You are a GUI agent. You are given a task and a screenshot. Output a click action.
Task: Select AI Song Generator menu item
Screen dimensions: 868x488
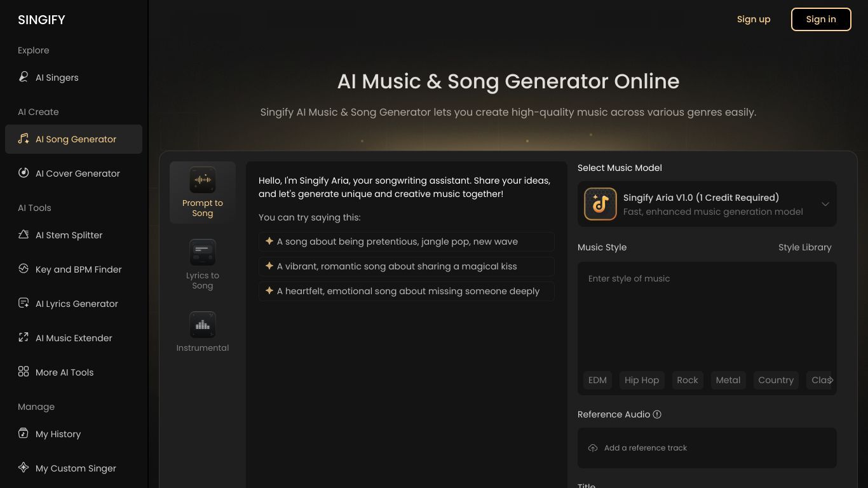point(74,139)
